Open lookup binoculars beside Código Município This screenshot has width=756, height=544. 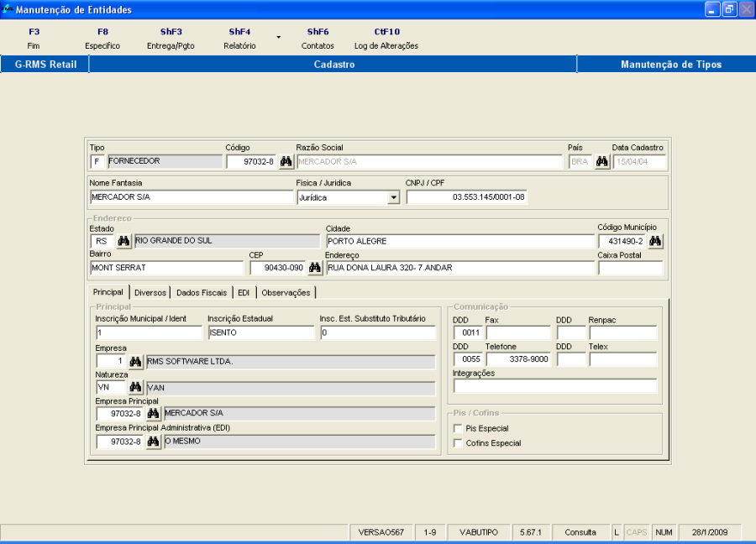click(x=655, y=241)
